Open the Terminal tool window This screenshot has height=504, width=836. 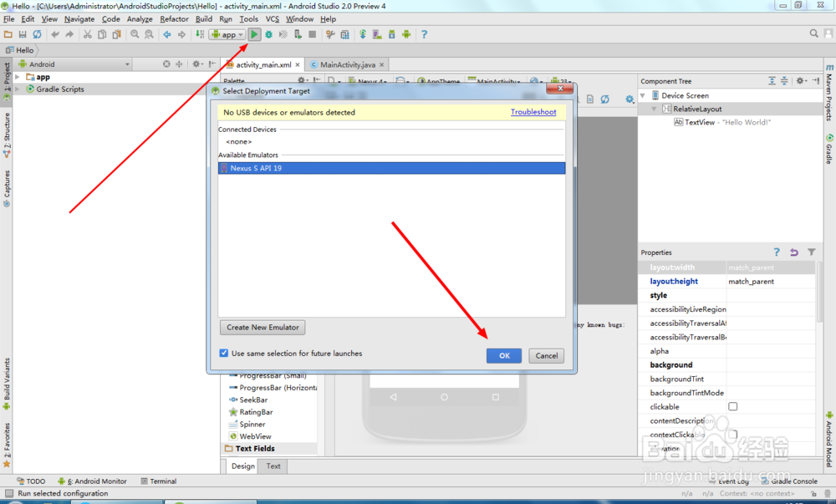158,481
